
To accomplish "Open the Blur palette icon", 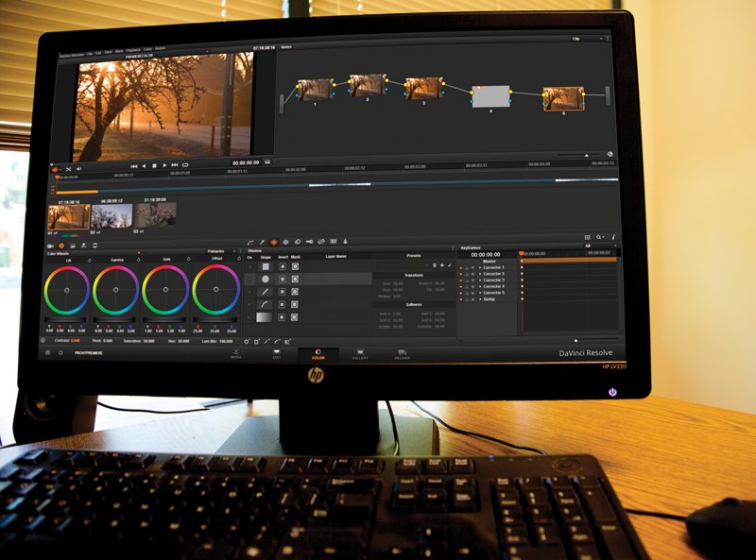I will [x=298, y=240].
